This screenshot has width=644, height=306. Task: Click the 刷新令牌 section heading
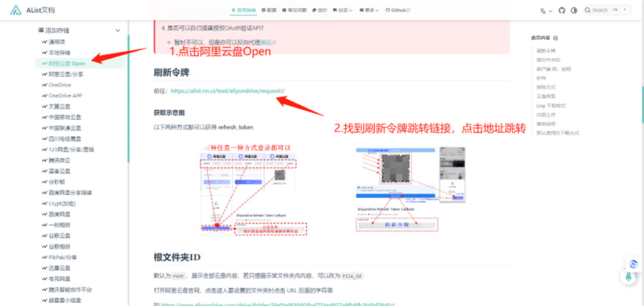tap(171, 73)
